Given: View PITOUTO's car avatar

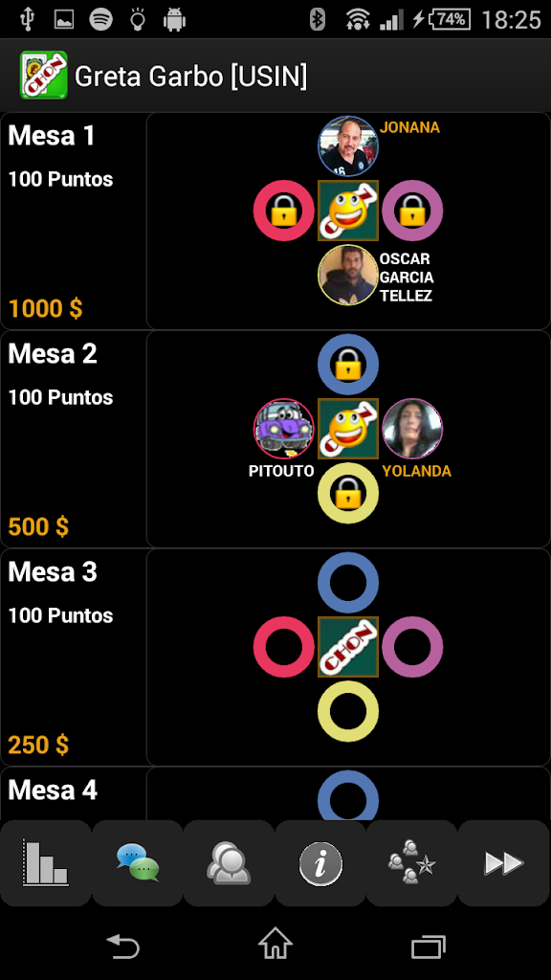Looking at the screenshot, I should click(x=283, y=429).
